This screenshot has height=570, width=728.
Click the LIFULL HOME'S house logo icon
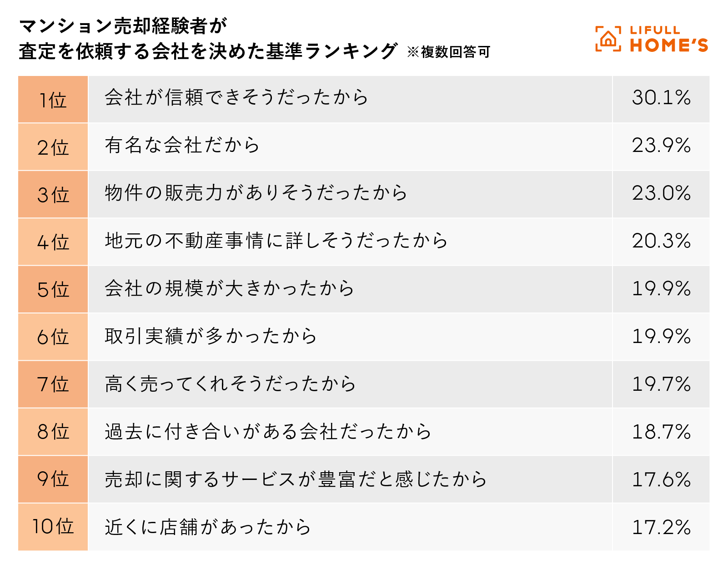608,39
